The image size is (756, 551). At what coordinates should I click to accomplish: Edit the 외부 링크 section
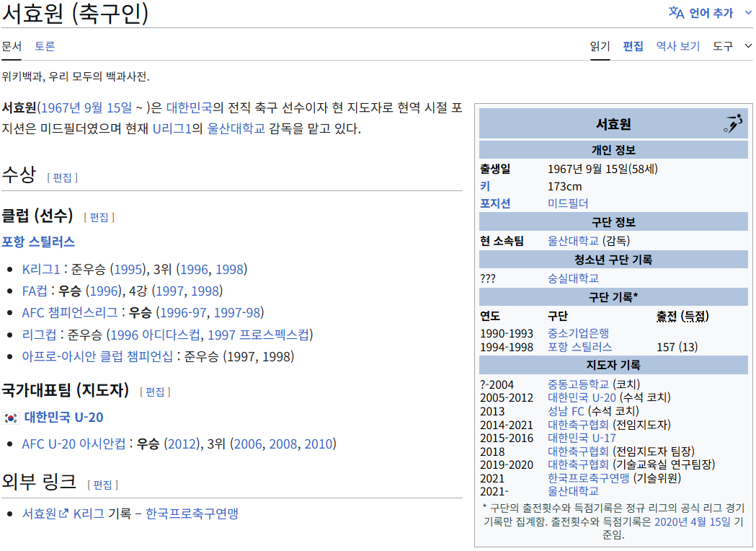point(102,485)
